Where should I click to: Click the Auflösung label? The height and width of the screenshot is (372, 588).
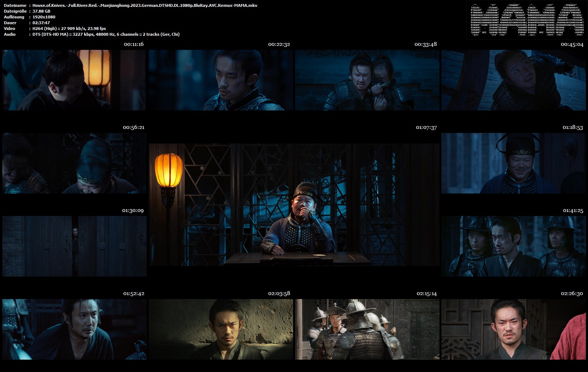(14, 17)
